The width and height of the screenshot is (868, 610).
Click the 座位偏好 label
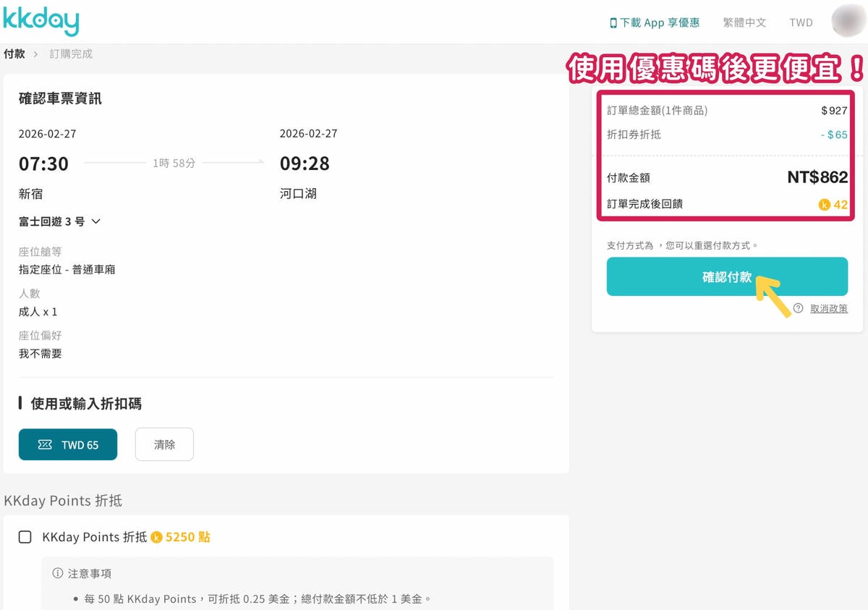[x=41, y=336]
